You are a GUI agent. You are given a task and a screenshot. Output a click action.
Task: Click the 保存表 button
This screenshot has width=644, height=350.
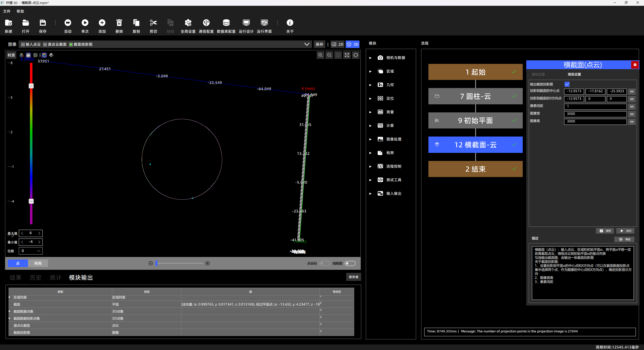(x=354, y=277)
